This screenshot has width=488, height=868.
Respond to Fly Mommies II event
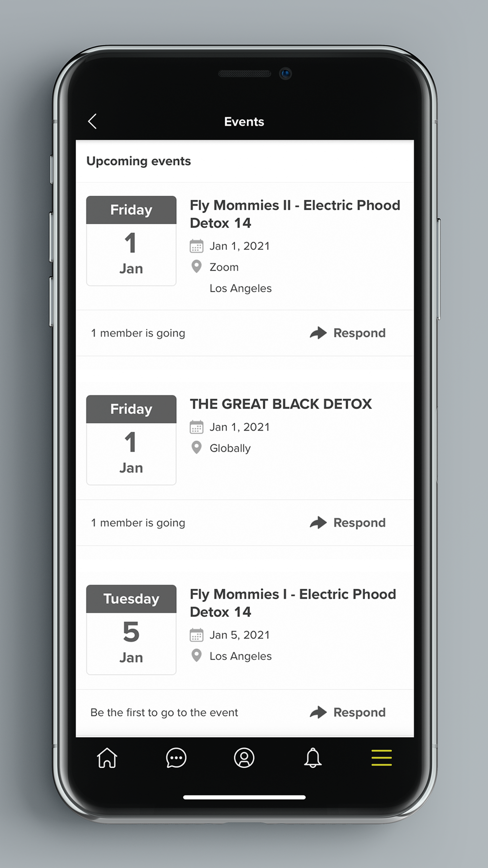click(x=359, y=333)
